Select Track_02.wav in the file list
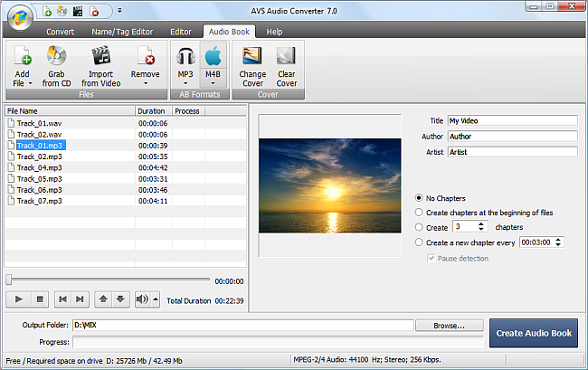 pyautogui.click(x=39, y=135)
